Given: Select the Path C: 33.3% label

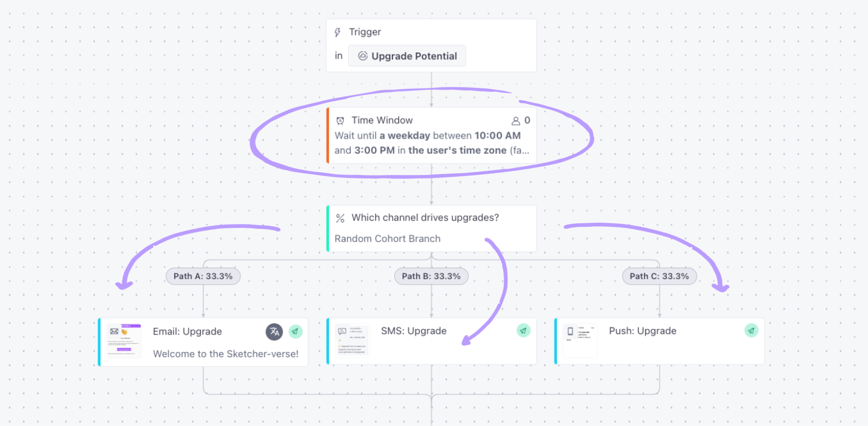Looking at the screenshot, I should [x=659, y=276].
